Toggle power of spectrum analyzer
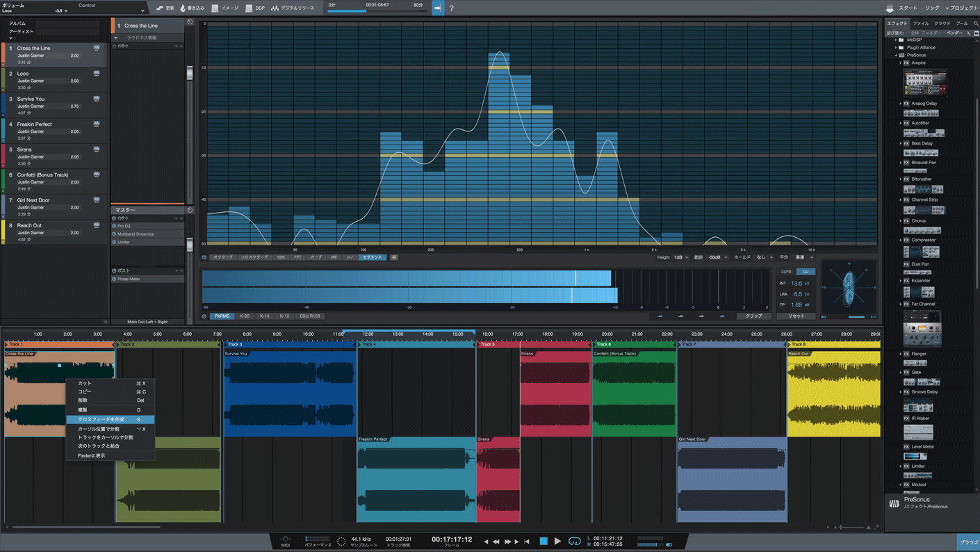 click(x=204, y=257)
